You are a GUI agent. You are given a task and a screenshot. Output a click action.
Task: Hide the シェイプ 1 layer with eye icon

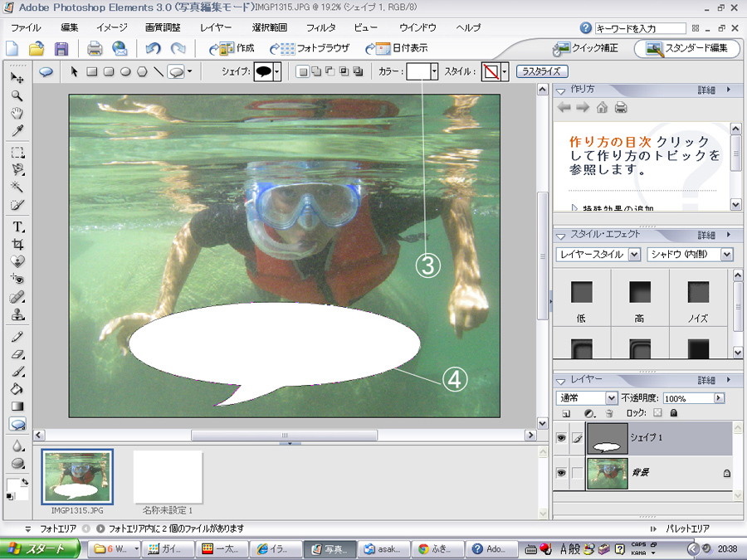coord(561,438)
